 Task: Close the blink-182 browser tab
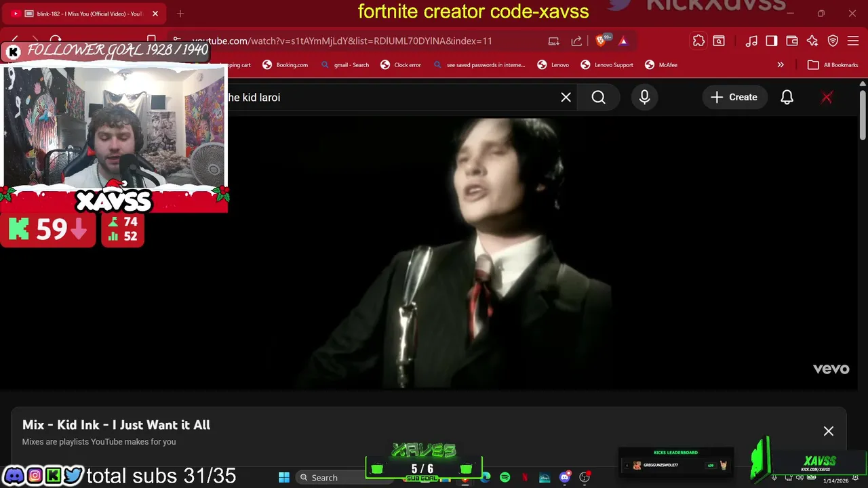[x=155, y=14]
